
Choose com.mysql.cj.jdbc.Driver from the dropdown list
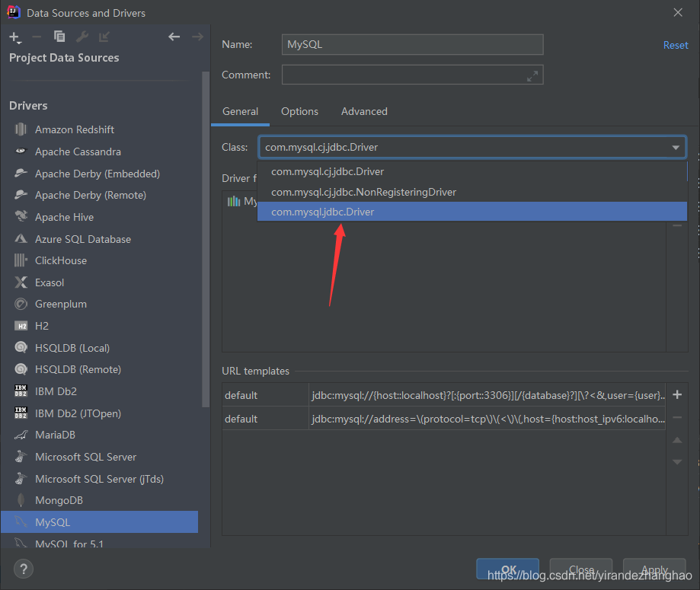(x=472, y=171)
